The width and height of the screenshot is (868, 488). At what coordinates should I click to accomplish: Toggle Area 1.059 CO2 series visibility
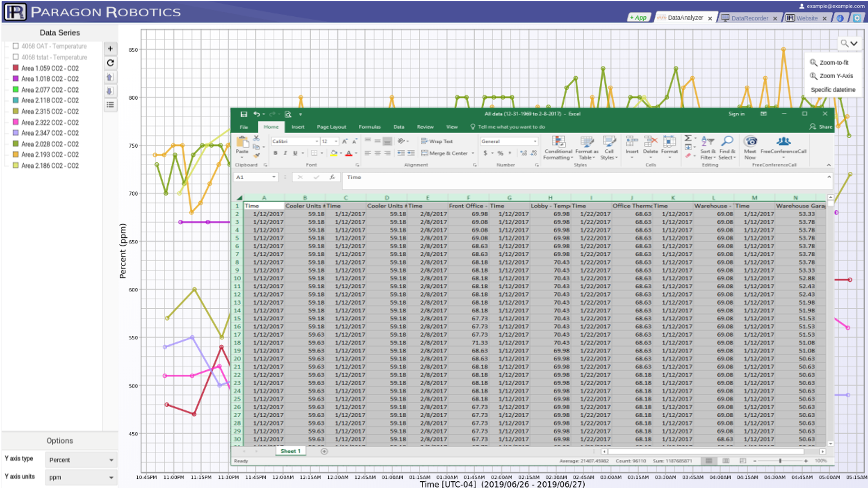[16, 68]
